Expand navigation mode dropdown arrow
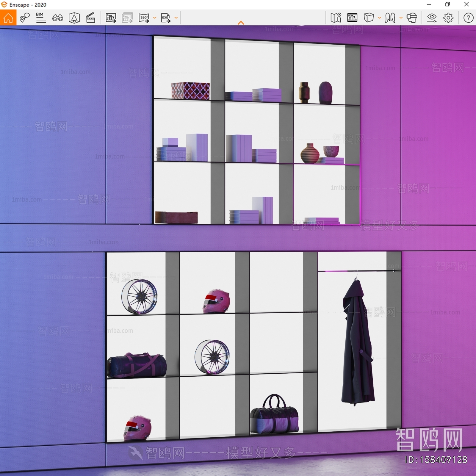476x476 pixels. [401, 18]
